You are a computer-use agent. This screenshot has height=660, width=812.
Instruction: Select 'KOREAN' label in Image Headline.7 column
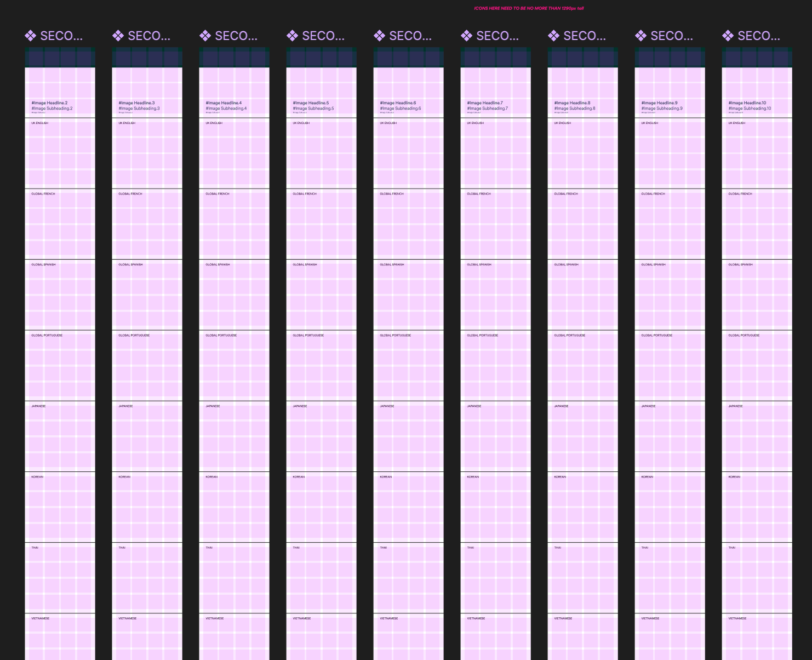[x=473, y=476]
